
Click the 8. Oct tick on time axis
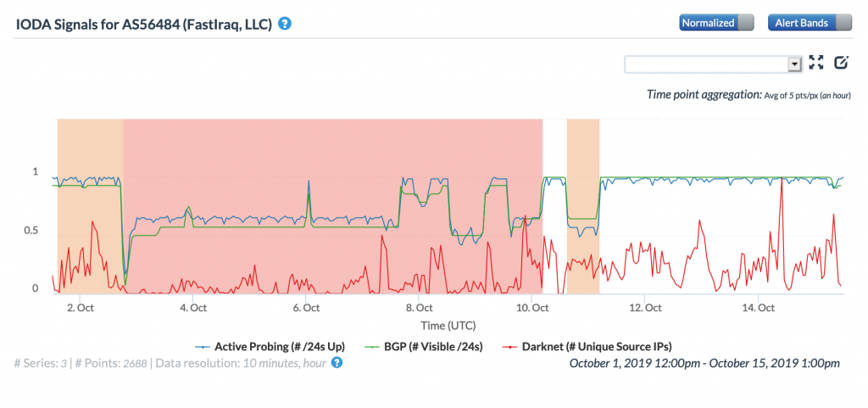click(420, 307)
